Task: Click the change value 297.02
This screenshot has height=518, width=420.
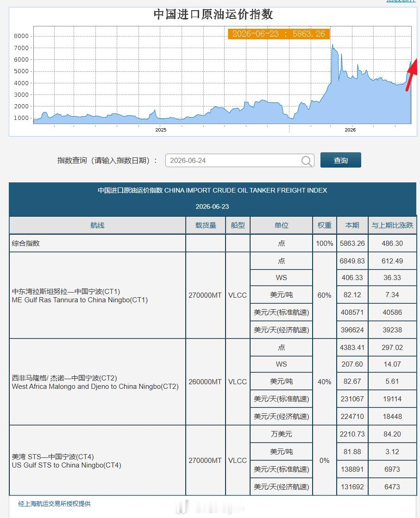Action: point(392,348)
